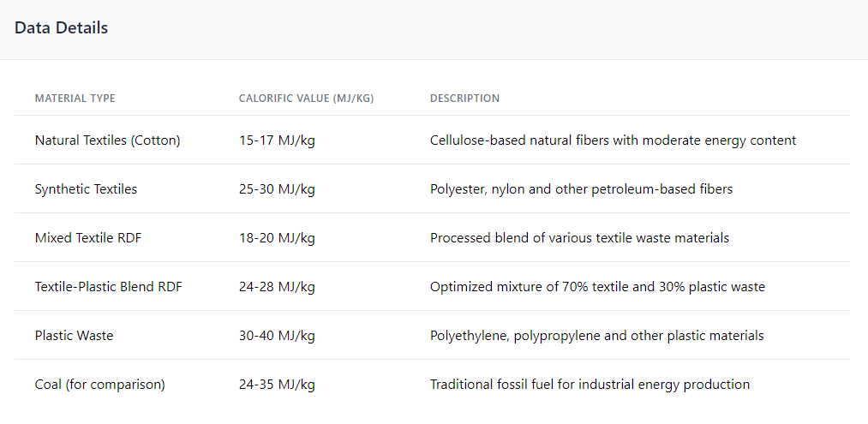This screenshot has width=868, height=424.
Task: Select the traditional fossil fuel description
Action: click(590, 384)
